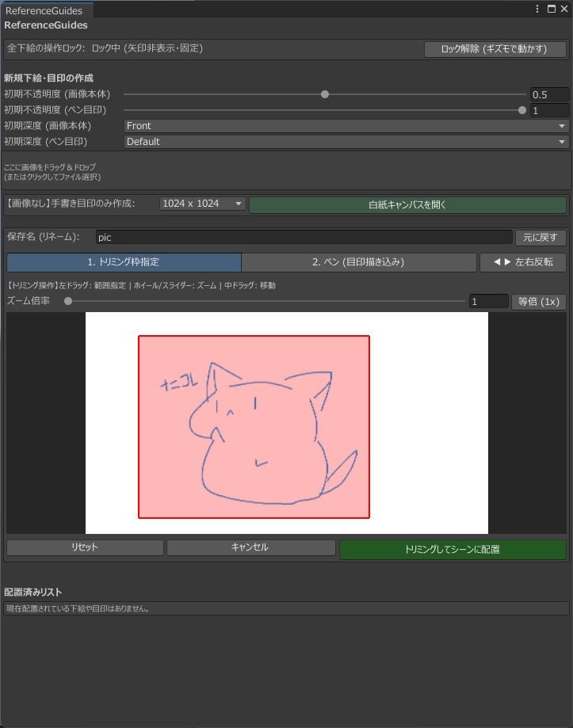Edit the 保存名 field containing pic
Viewport: 573px width, 728px height.
pos(304,237)
